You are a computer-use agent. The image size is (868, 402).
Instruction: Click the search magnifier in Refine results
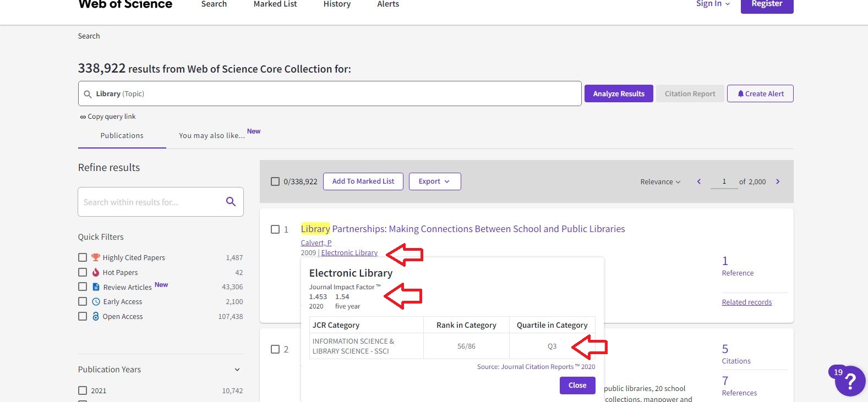pos(231,202)
